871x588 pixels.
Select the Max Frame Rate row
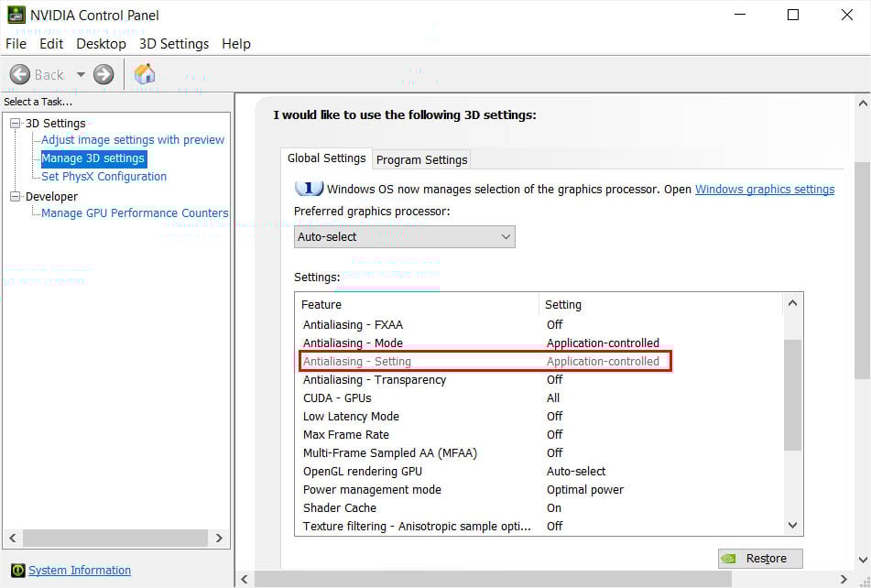(539, 435)
